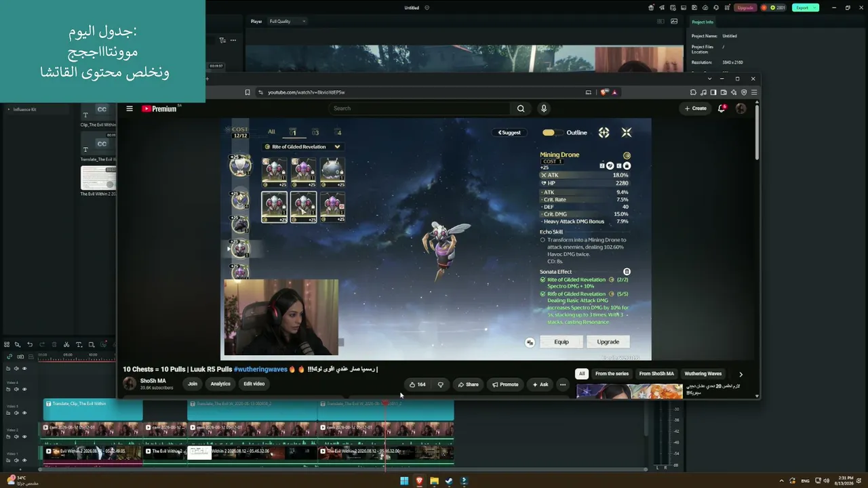Open File Explorer from the taskbar
The height and width of the screenshot is (488, 868).
tap(434, 481)
